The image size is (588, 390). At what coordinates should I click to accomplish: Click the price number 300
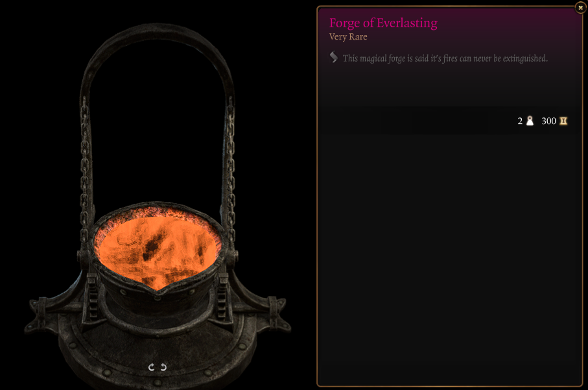tap(548, 121)
